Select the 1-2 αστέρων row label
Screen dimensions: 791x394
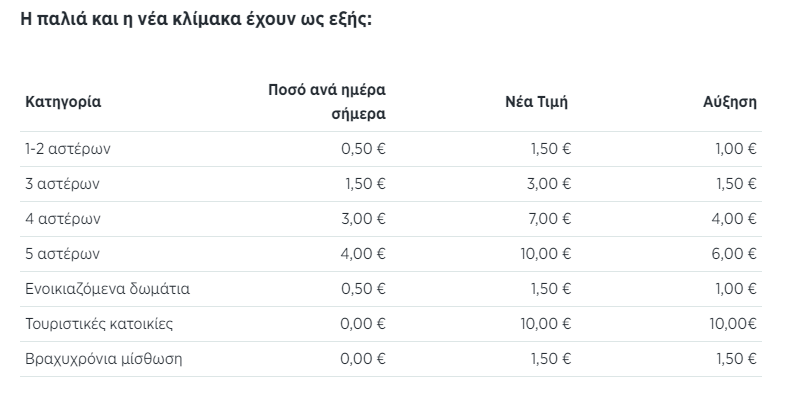point(68,149)
